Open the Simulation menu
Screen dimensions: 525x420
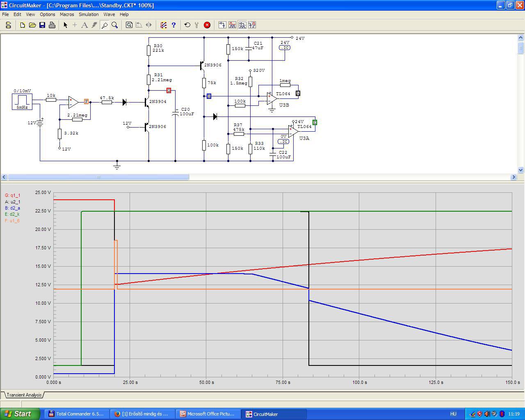(89, 14)
